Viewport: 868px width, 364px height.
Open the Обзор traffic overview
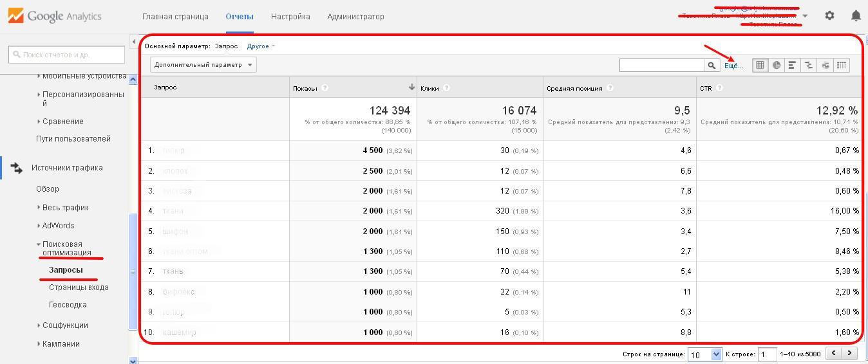point(48,189)
